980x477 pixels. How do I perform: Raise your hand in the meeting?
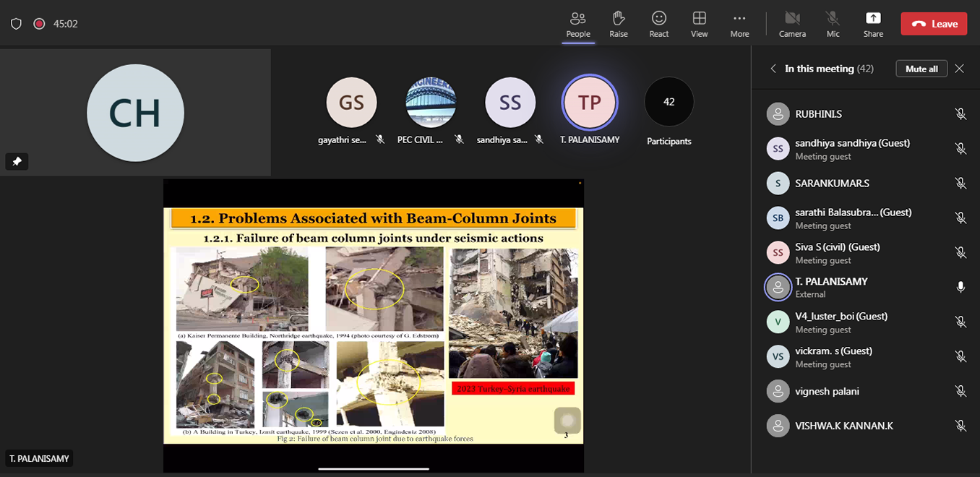618,24
